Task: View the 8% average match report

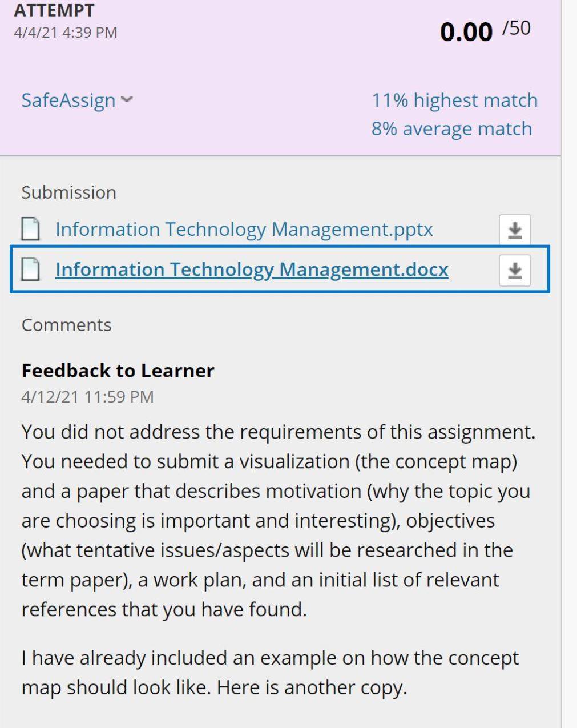Action: pos(451,128)
